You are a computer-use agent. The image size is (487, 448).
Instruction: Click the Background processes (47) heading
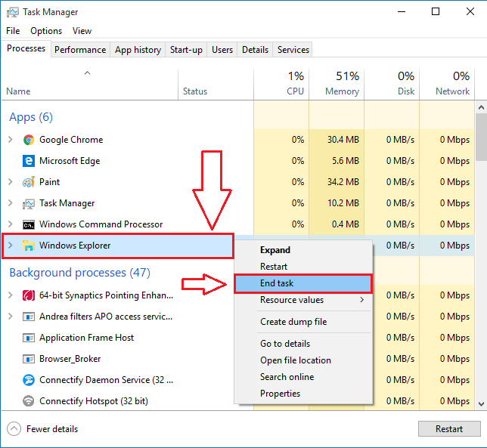[80, 273]
